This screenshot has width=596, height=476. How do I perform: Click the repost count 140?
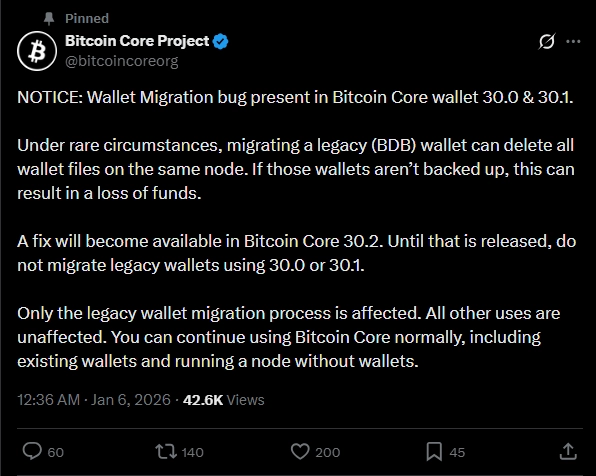tap(192, 452)
